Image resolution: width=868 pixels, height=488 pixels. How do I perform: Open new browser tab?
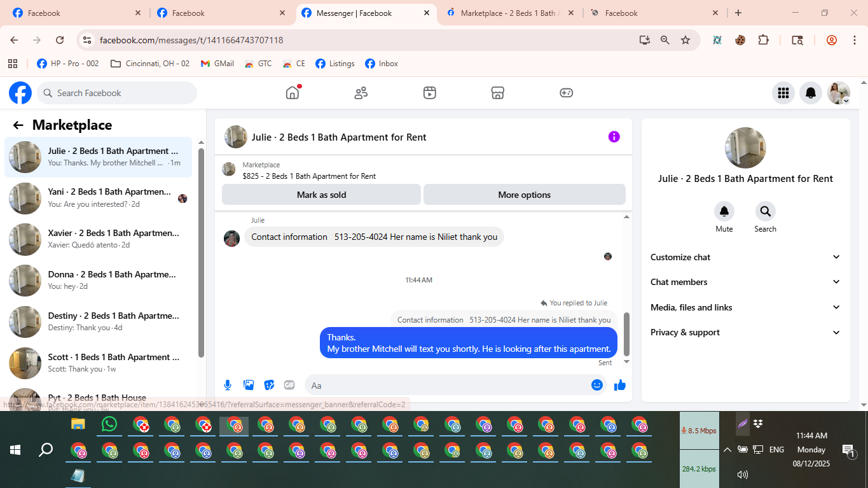[x=738, y=13]
